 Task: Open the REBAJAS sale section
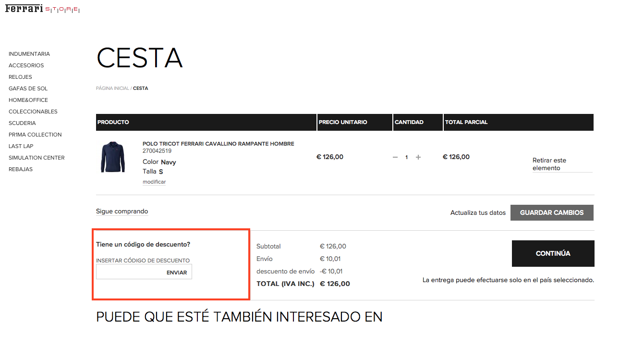[19, 169]
